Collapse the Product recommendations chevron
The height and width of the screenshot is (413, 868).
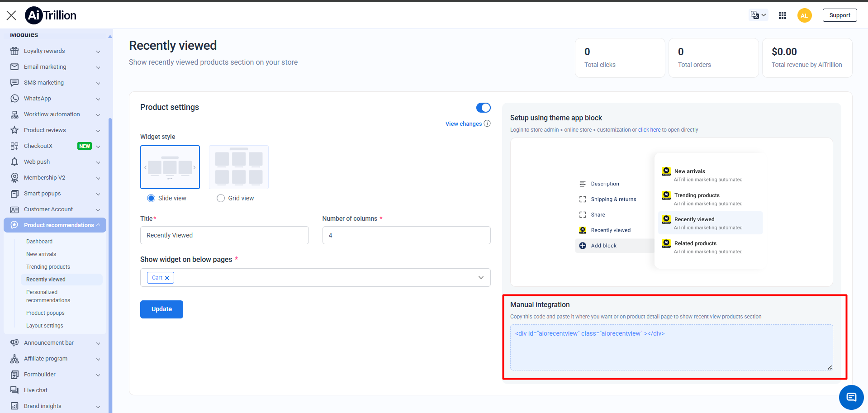98,225
